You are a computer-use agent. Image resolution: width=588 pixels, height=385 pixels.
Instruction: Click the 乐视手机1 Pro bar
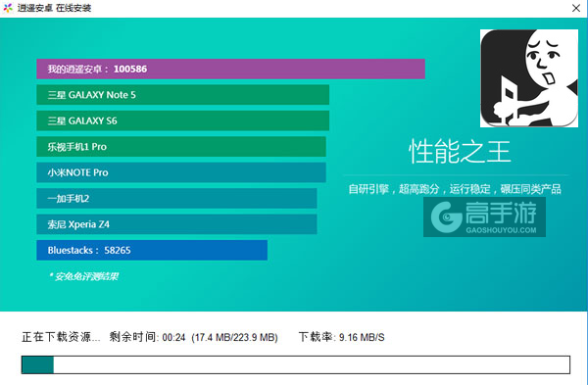pos(181,147)
